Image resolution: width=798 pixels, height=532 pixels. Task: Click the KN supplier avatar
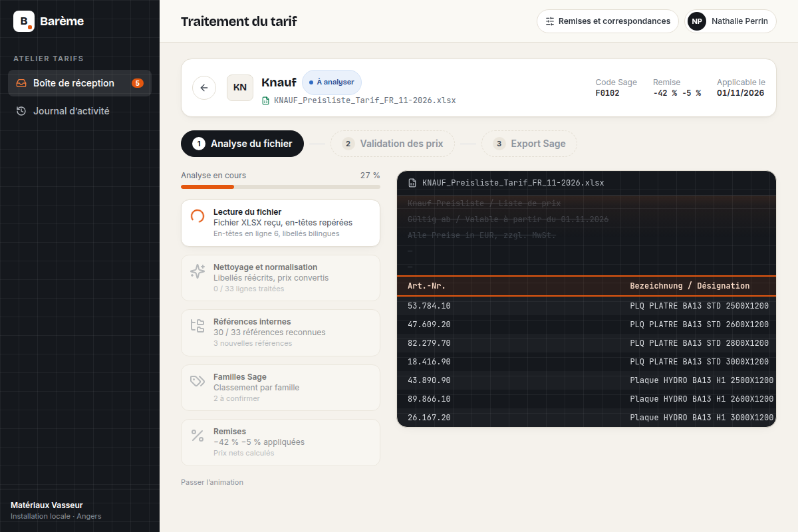coord(240,88)
